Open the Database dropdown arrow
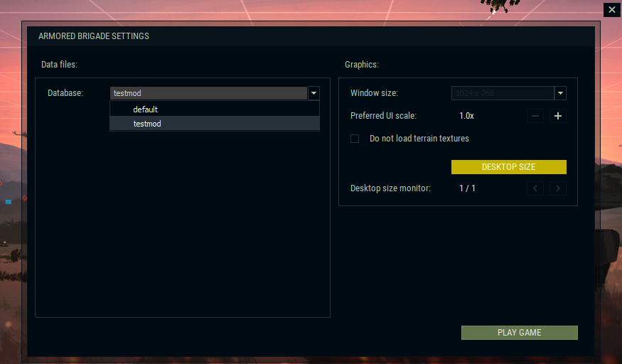Viewport: 622px width, 364px height. (x=313, y=93)
